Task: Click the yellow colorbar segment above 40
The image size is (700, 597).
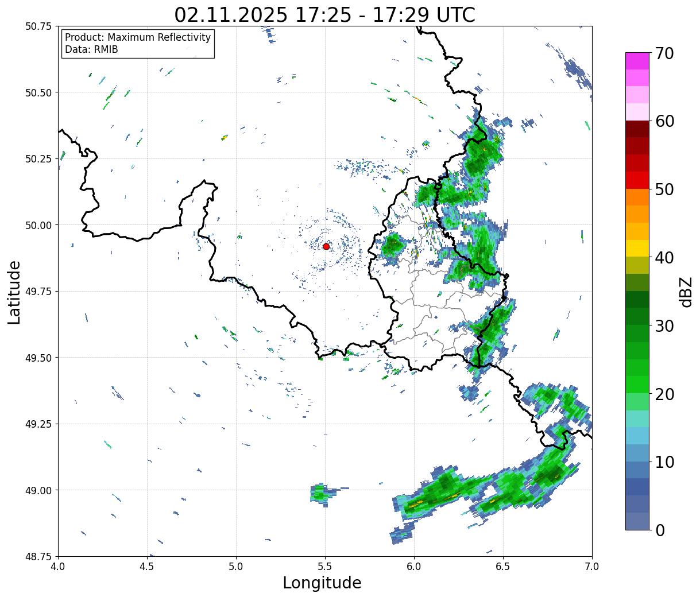Action: (x=637, y=248)
